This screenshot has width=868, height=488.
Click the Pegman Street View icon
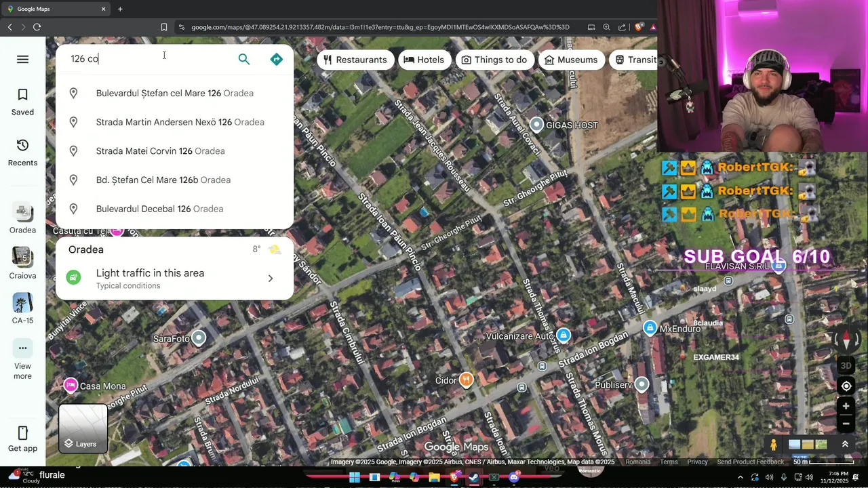click(x=773, y=445)
